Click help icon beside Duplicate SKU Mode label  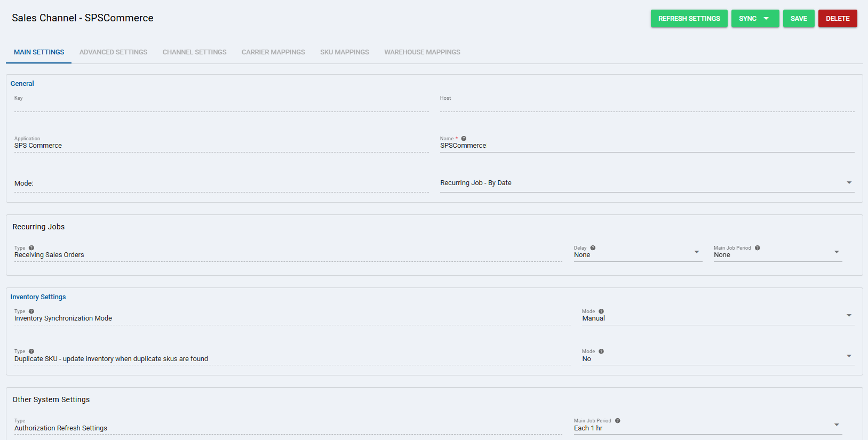click(x=601, y=351)
